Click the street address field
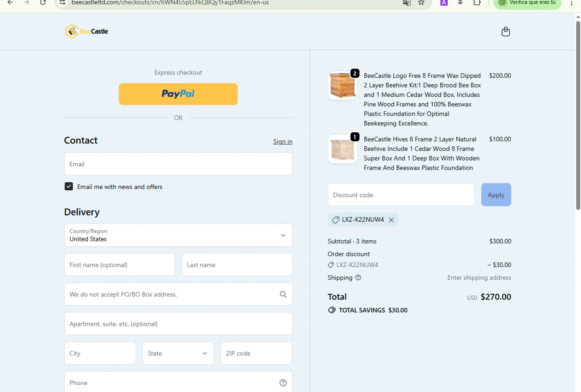The image size is (581, 392). (x=178, y=294)
